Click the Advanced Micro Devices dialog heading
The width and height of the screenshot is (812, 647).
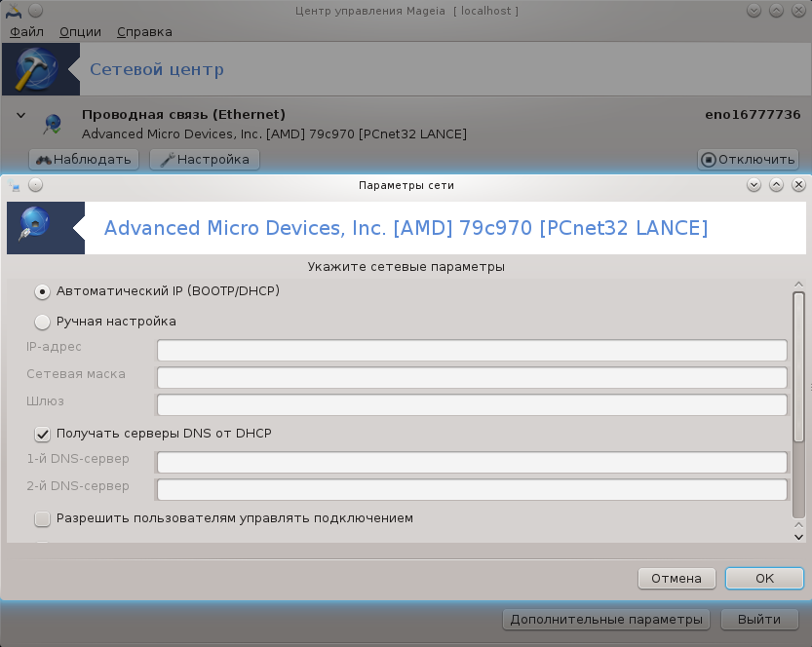406,228
